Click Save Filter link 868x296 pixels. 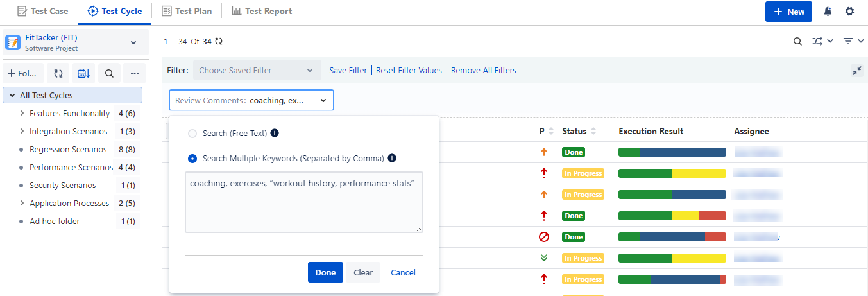point(348,71)
